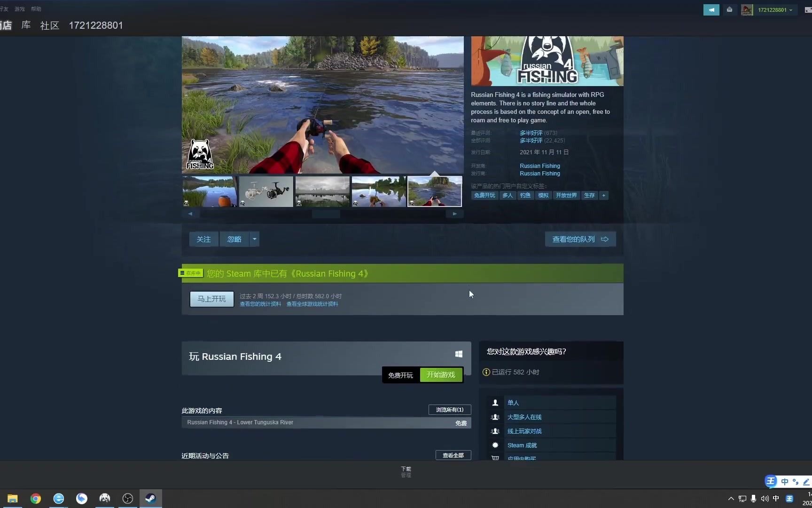Click the 免费开玩 tag
Viewport: 812px width, 508px height.
(484, 195)
